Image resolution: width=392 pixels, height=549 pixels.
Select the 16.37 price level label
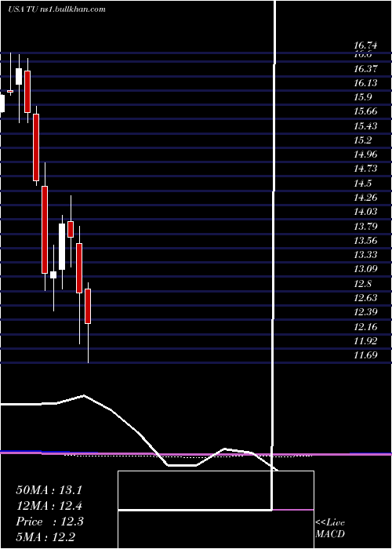pyautogui.click(x=365, y=69)
